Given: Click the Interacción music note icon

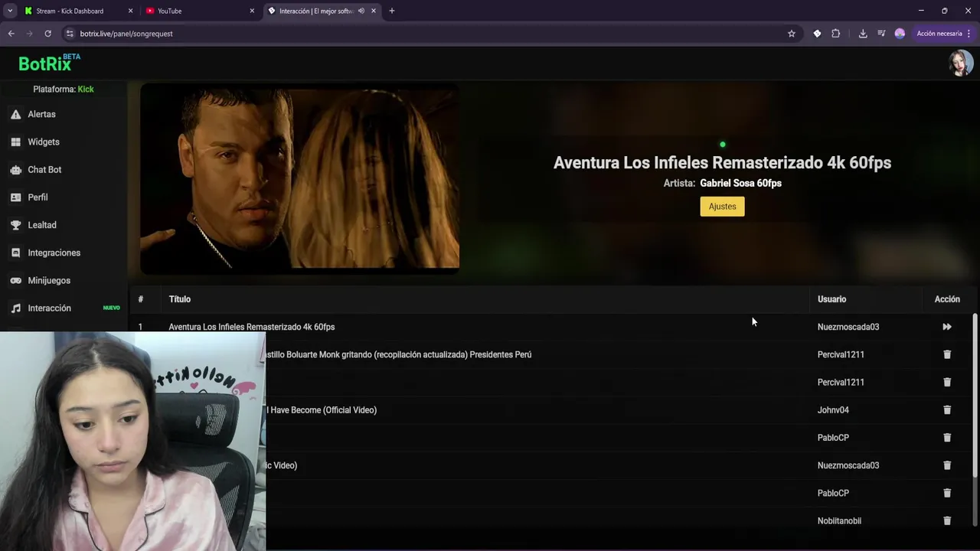Looking at the screenshot, I should (x=15, y=308).
